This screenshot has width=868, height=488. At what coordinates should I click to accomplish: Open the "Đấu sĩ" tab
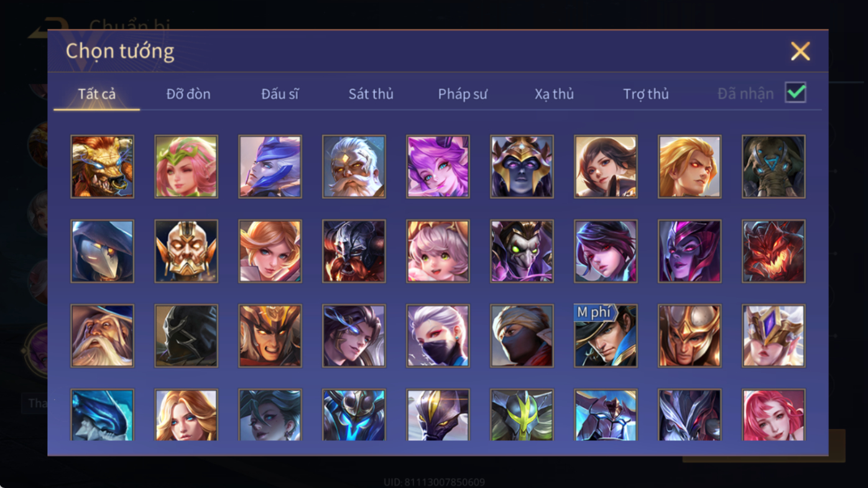tap(280, 94)
